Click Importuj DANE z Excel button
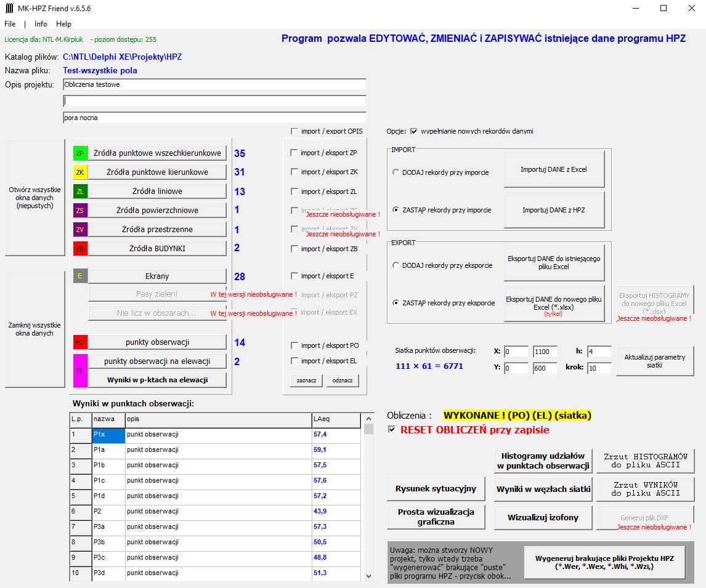Image resolution: width=706 pixels, height=588 pixels. click(x=553, y=169)
